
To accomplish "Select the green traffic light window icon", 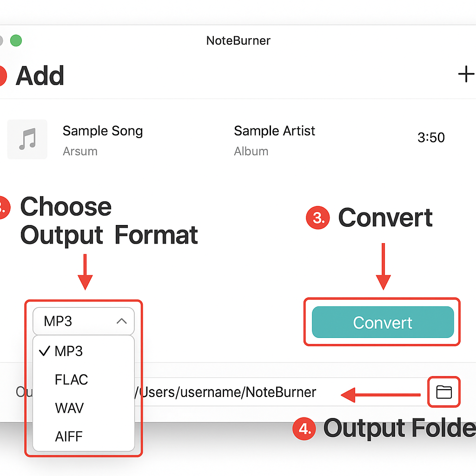I will [x=16, y=40].
